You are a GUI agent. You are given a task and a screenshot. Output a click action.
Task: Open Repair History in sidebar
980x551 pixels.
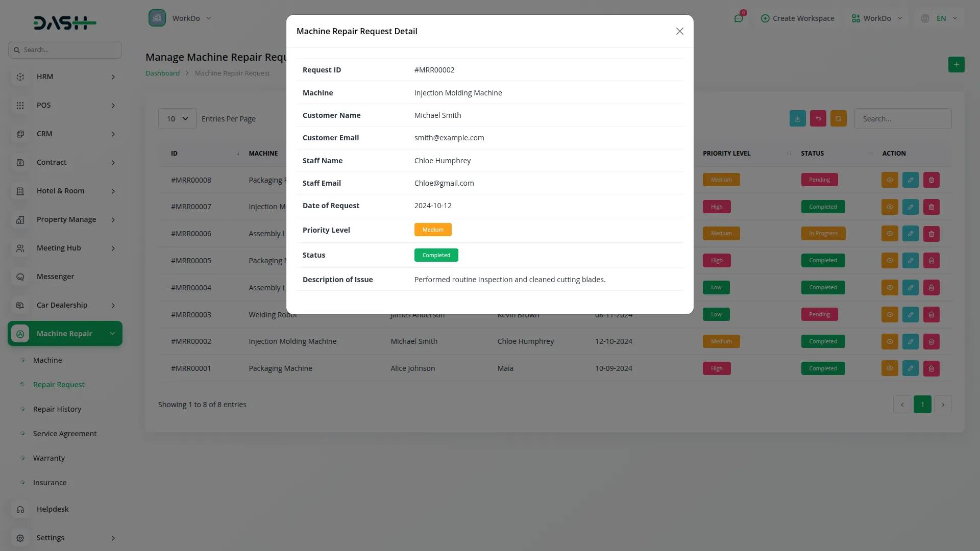[57, 409]
